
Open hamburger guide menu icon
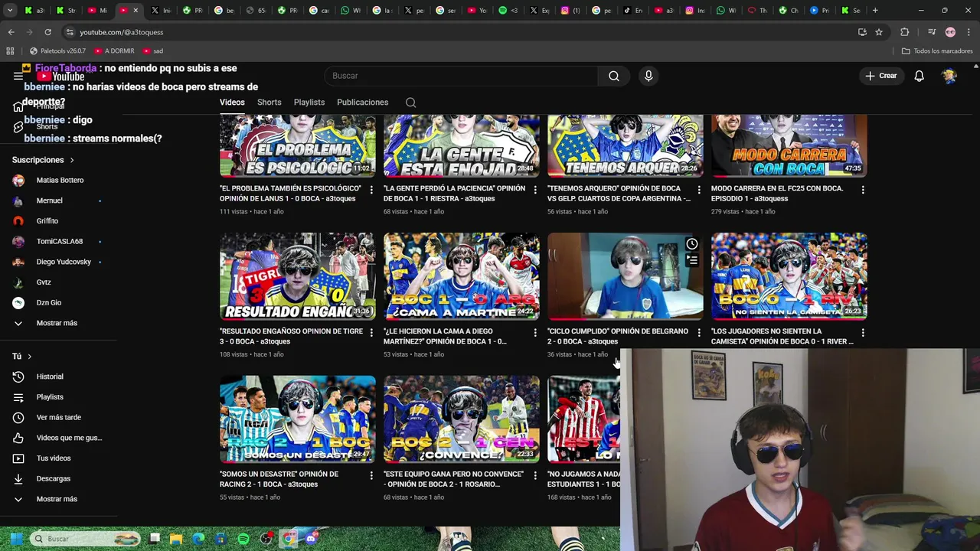pos(18,76)
